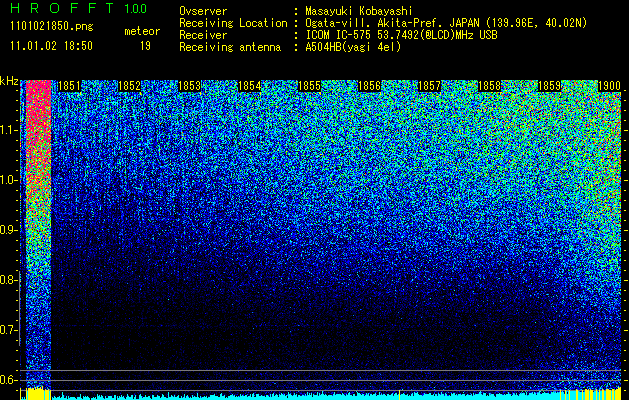Click the 0.9 frequency axis label
This screenshot has width=629, height=400.
(x=9, y=230)
